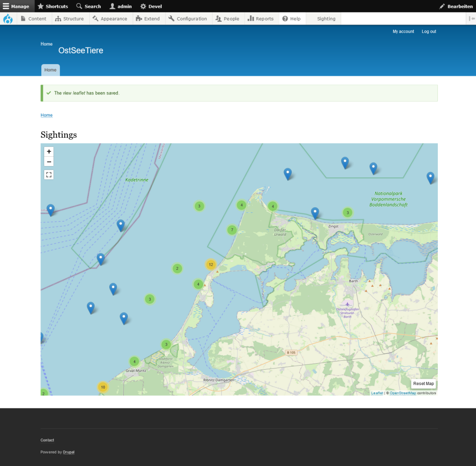Toggle fullscreen view of the map
Screen dimensions: 476x466
49,175
